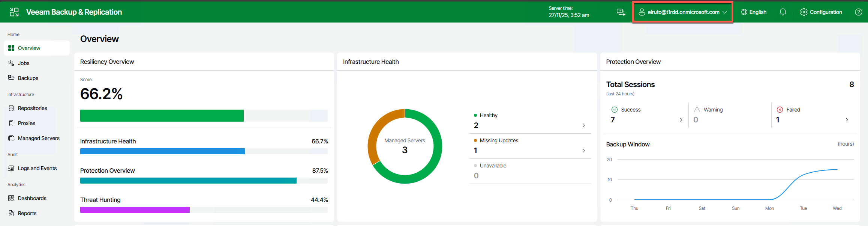Expand the Missing Updates chevron
Viewport: 868px width, 226px height.
(x=584, y=151)
